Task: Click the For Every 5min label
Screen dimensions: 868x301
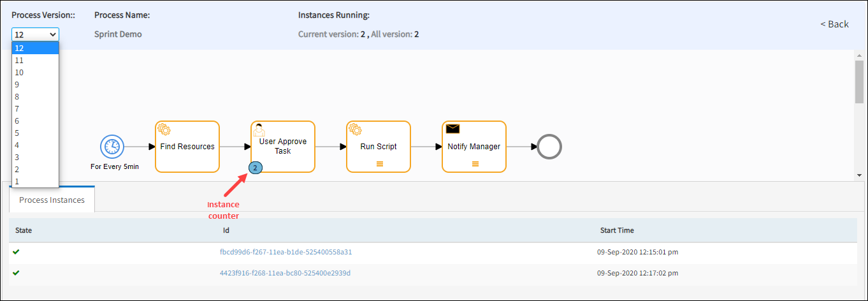Action: click(x=115, y=167)
